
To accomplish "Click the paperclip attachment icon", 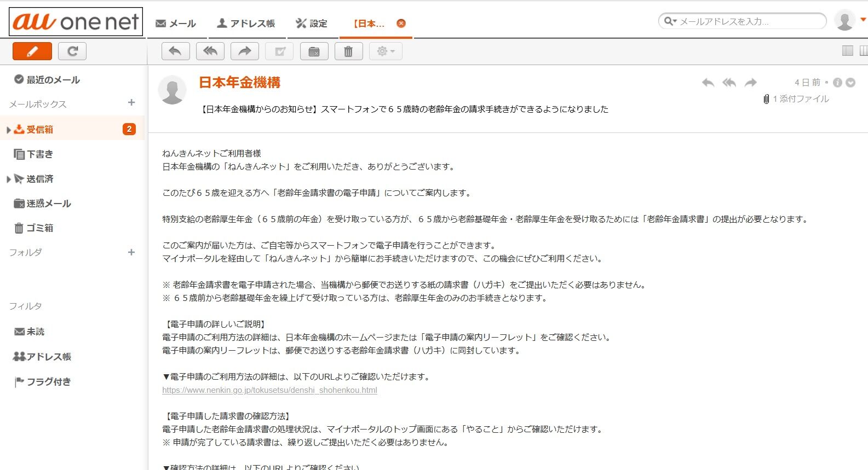I will pos(766,99).
